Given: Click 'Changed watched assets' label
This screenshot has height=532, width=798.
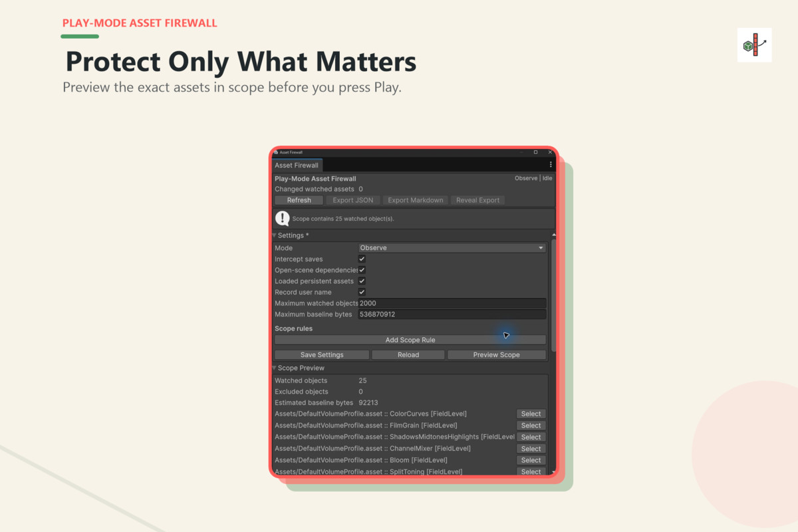Looking at the screenshot, I should [315, 189].
